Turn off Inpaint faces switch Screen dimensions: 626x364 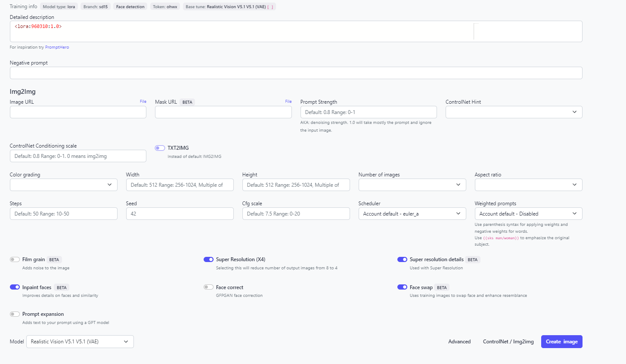point(15,287)
